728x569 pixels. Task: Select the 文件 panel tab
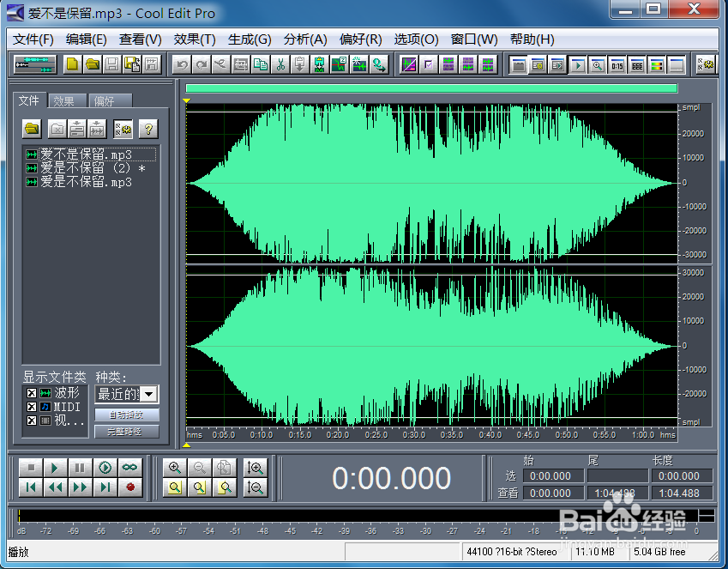coord(29,100)
